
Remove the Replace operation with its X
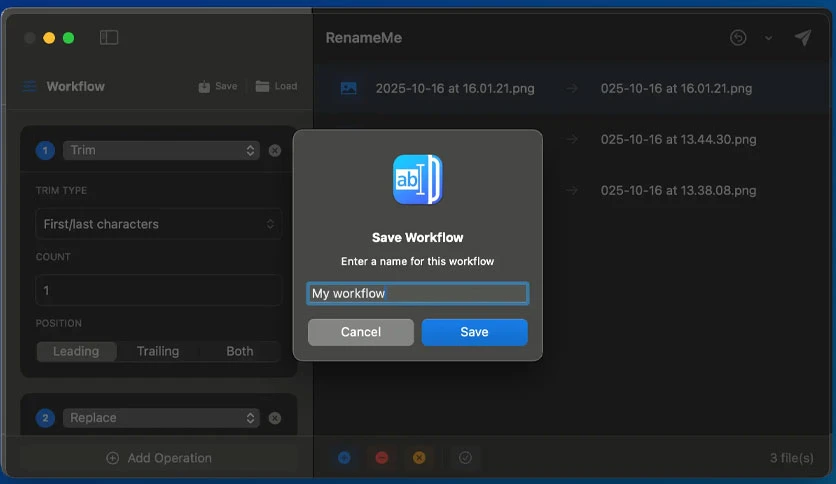pyautogui.click(x=275, y=418)
